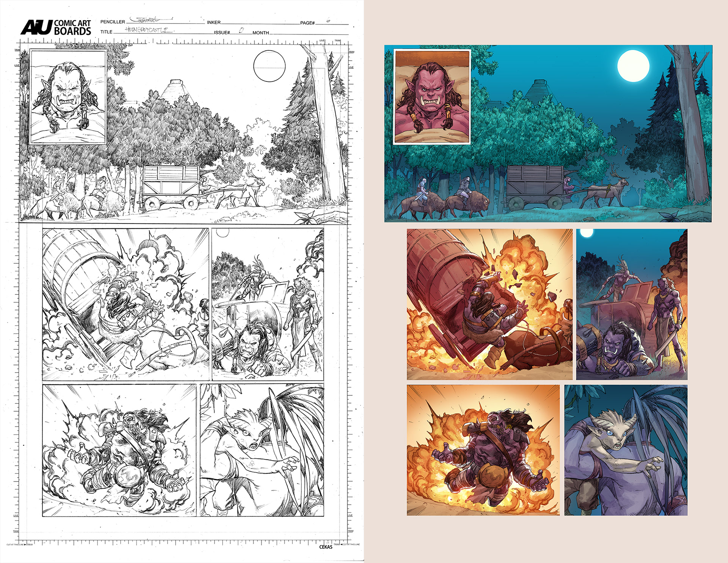Image resolution: width=728 pixels, height=563 pixels.
Task: Click the glowing full moon in colored panel
Action: point(633,66)
